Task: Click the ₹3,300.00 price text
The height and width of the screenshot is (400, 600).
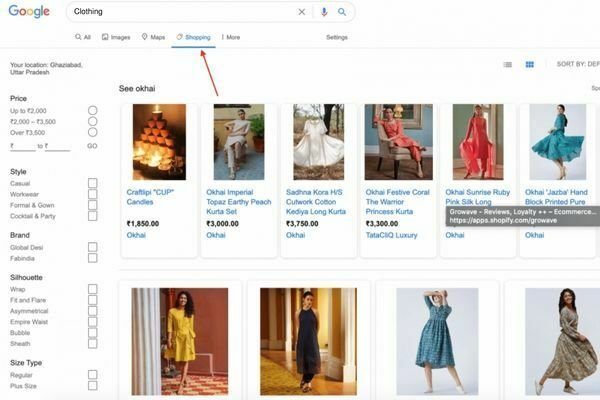Action: [382, 224]
